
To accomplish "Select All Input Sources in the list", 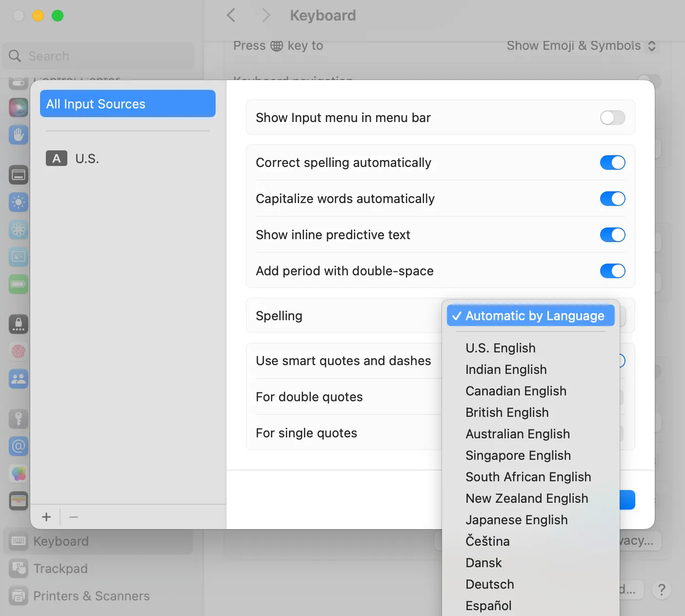I will point(128,103).
